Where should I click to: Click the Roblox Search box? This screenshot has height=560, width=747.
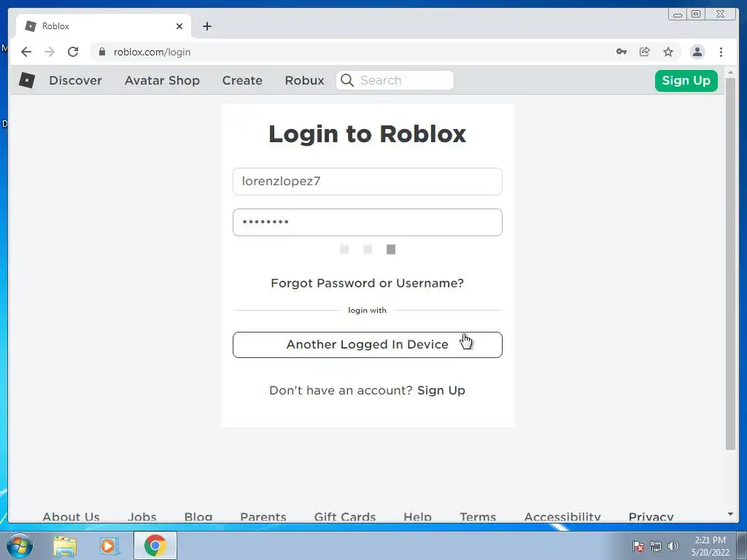coord(395,80)
